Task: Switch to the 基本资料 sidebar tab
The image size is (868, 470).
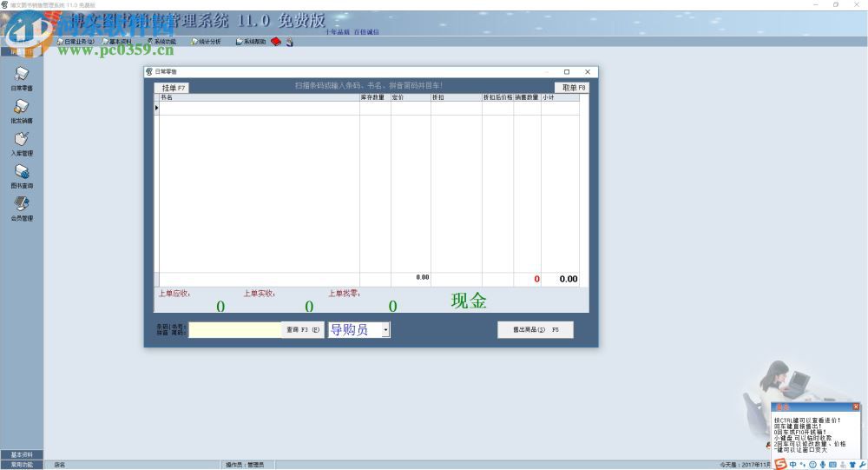Action: tap(22, 454)
